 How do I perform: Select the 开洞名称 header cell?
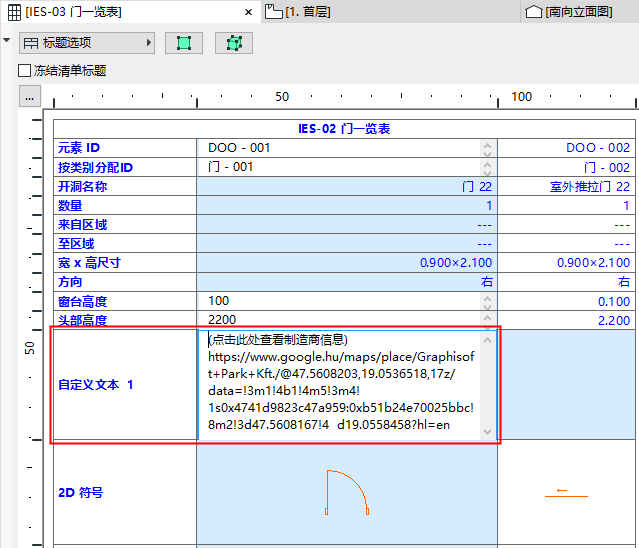point(125,186)
